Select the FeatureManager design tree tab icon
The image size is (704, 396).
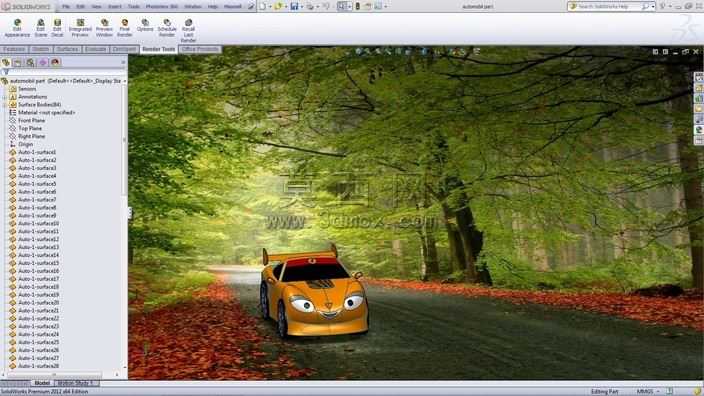point(6,62)
